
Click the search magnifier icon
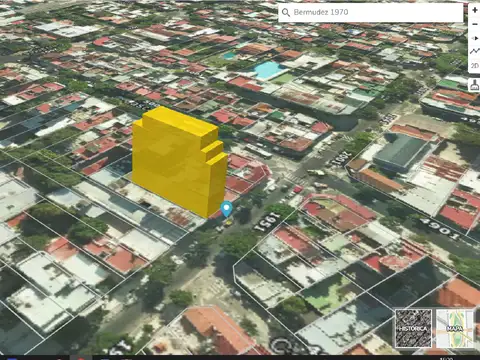(286, 13)
